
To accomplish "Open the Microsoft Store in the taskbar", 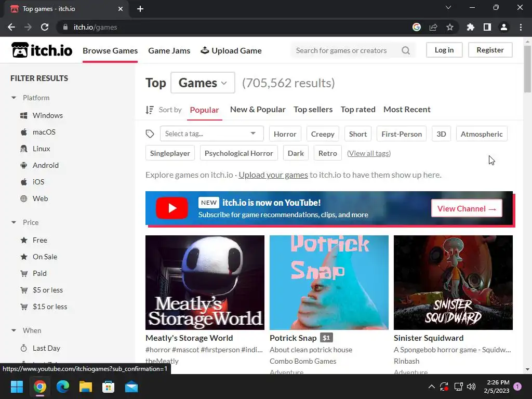I will [x=108, y=387].
